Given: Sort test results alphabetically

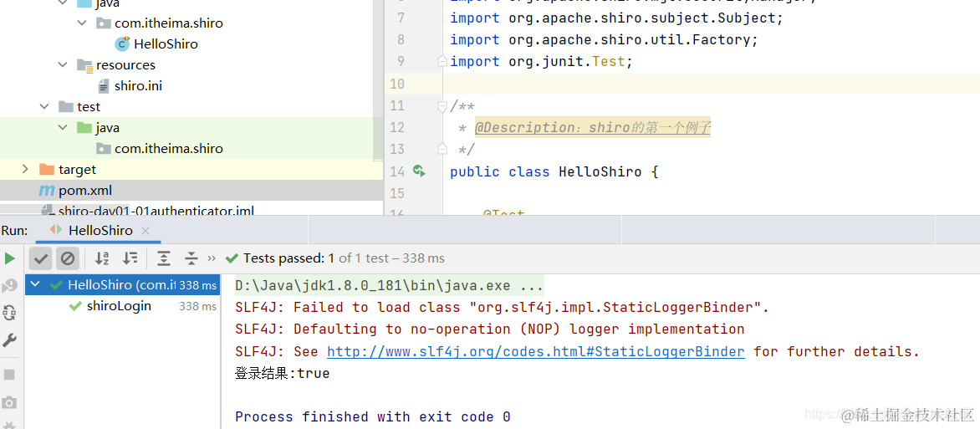Looking at the screenshot, I should 102,258.
